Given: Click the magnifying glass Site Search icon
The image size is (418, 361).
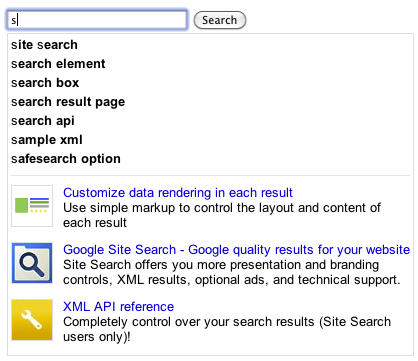Looking at the screenshot, I should (32, 263).
